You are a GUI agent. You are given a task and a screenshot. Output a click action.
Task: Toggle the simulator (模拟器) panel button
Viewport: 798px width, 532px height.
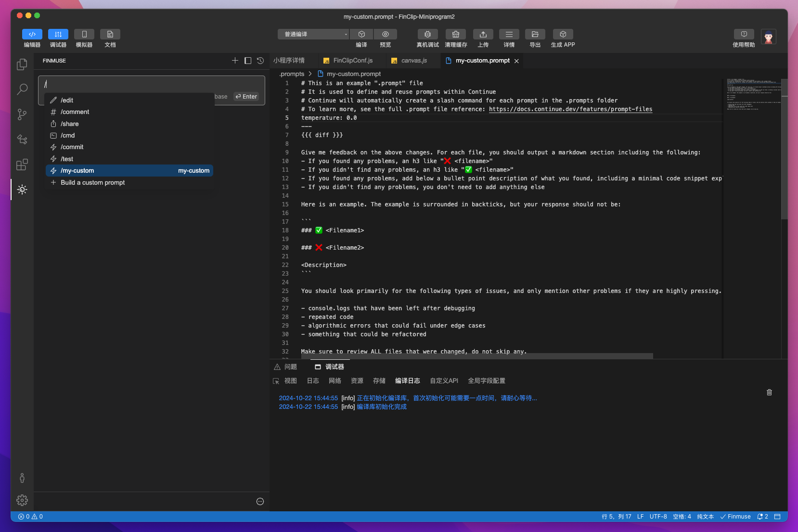click(x=84, y=34)
